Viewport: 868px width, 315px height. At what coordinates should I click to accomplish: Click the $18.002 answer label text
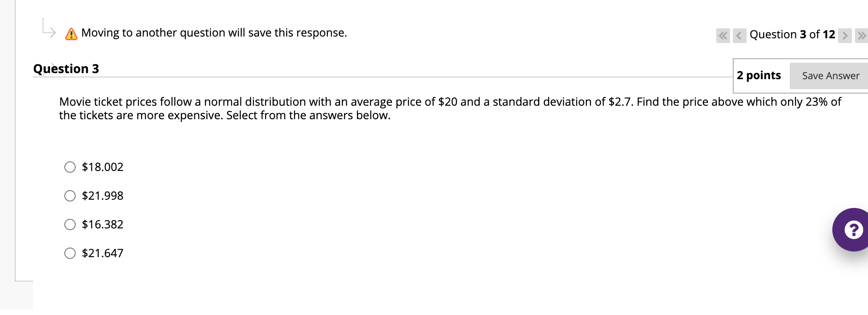pos(102,167)
